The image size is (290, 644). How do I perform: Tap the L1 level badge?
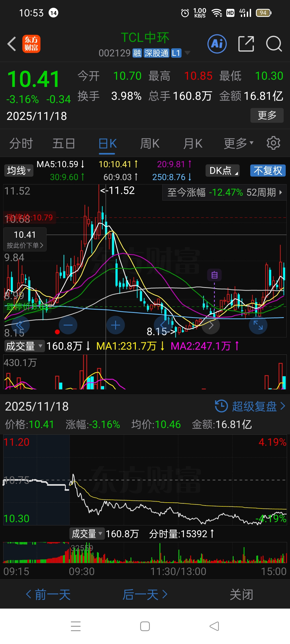click(176, 53)
